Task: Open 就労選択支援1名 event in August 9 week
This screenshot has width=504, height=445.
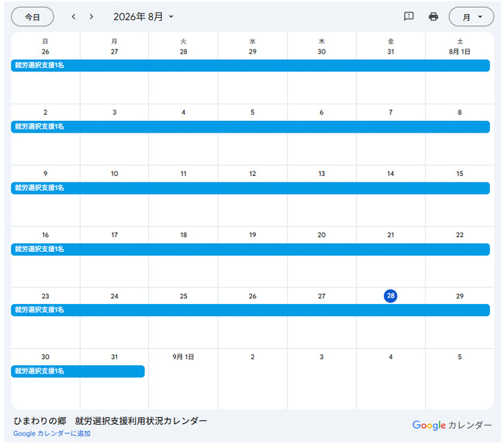Action: pos(250,188)
